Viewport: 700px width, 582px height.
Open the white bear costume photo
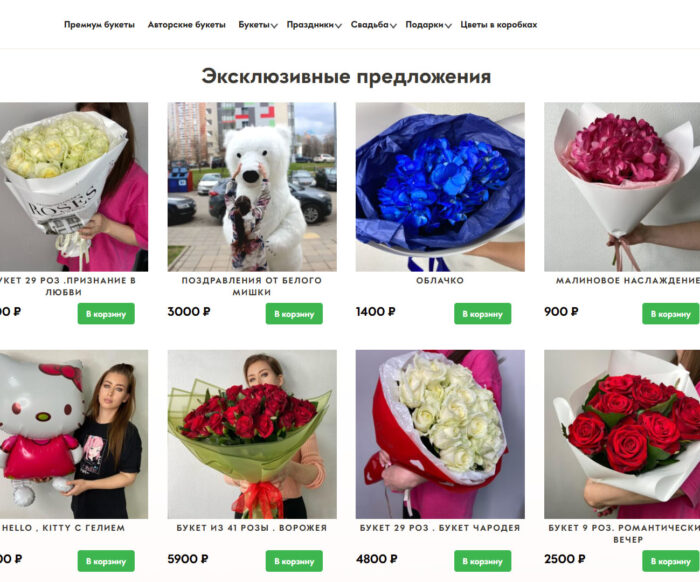pyautogui.click(x=252, y=187)
